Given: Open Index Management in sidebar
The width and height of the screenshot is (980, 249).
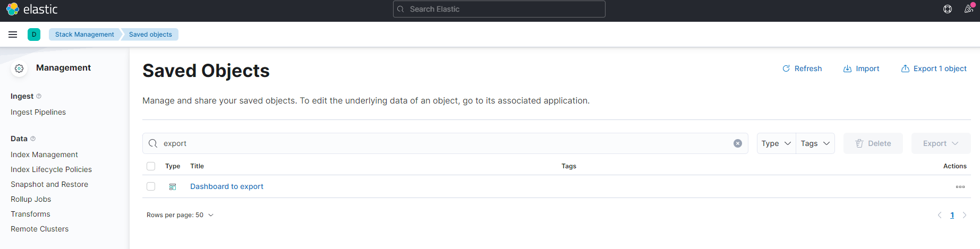Looking at the screenshot, I should (x=44, y=154).
